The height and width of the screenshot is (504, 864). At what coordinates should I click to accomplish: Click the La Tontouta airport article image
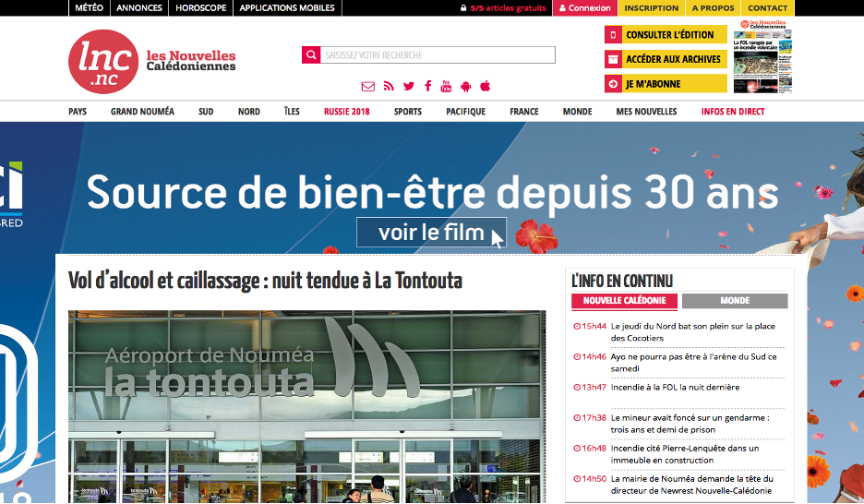[x=306, y=406]
